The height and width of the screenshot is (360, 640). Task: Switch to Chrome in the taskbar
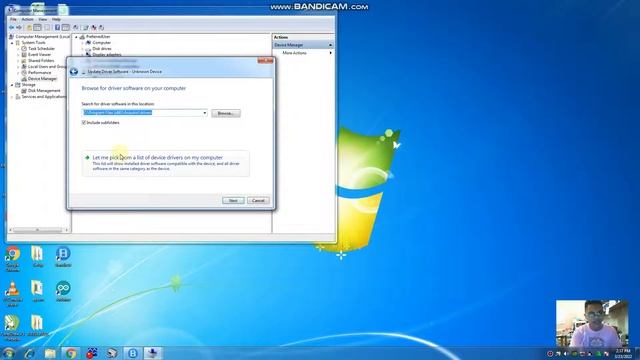pyautogui.click(x=71, y=353)
